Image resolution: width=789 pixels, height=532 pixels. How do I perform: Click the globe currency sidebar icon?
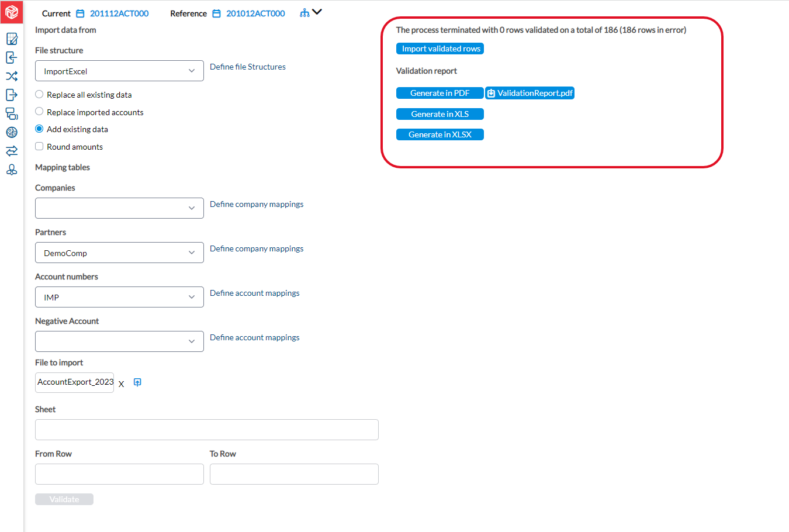point(12,132)
